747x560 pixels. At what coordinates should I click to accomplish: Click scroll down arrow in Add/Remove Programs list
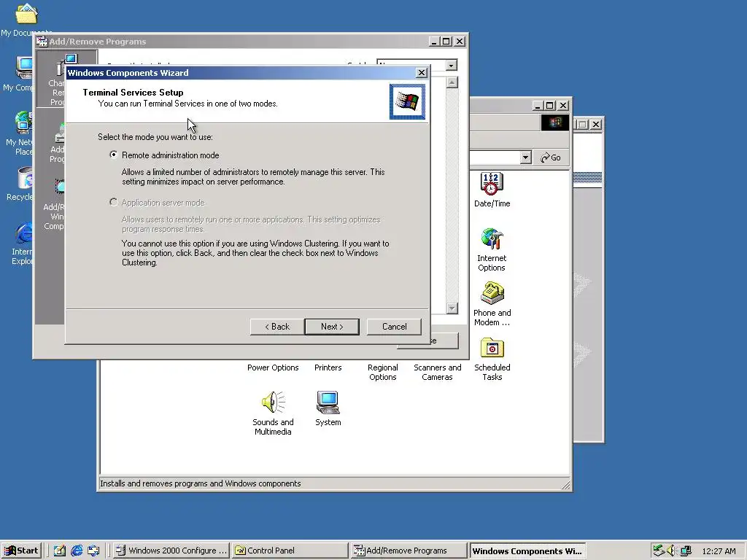coord(452,308)
